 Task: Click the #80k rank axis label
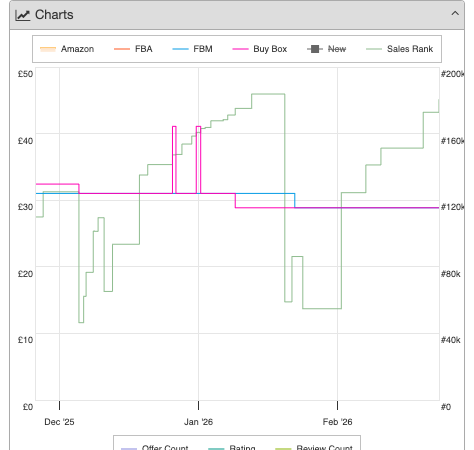tap(451, 274)
